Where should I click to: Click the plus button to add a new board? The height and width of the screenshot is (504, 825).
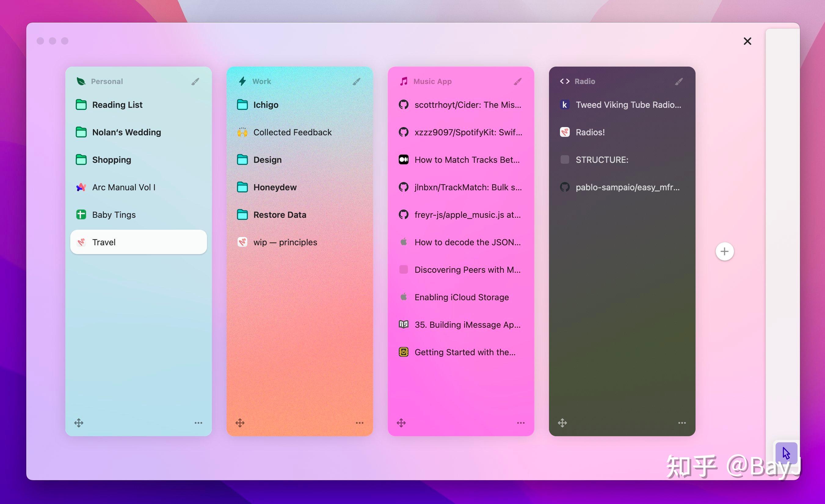point(725,251)
